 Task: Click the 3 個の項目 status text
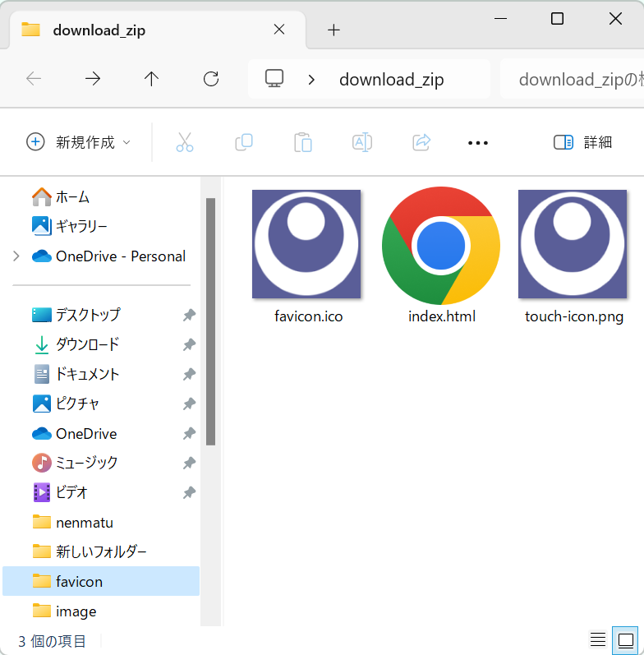pyautogui.click(x=53, y=641)
